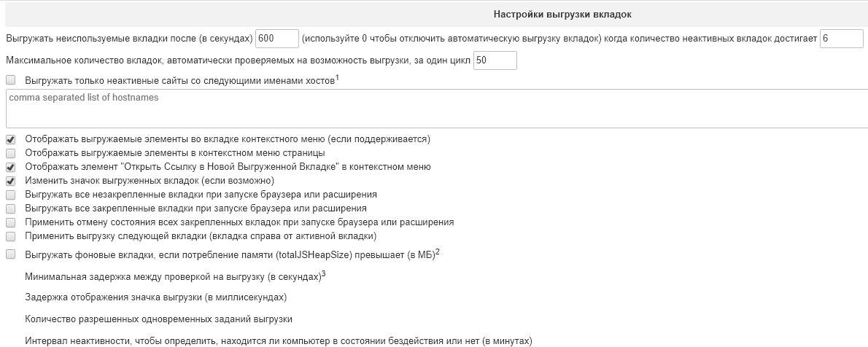Image resolution: width=868 pixels, height=347 pixels.
Task: Check "Выгружать все незакрепленные вкладки при запуске"
Action: 10,195
